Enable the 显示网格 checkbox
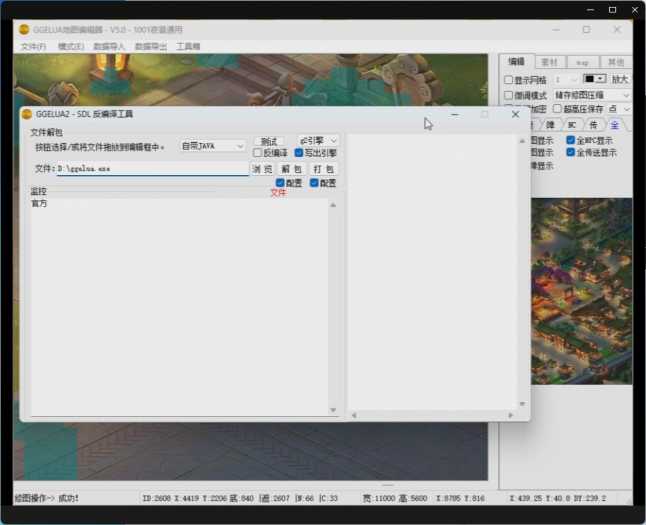646x525 pixels. coord(508,80)
